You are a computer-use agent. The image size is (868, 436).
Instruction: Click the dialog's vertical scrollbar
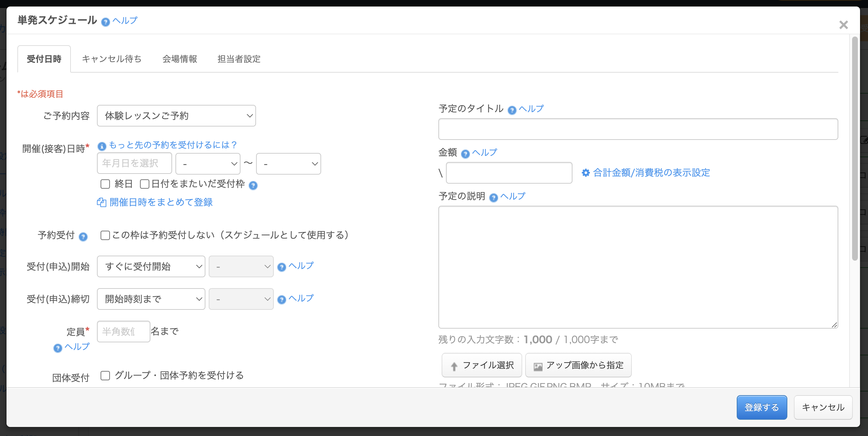(x=855, y=148)
